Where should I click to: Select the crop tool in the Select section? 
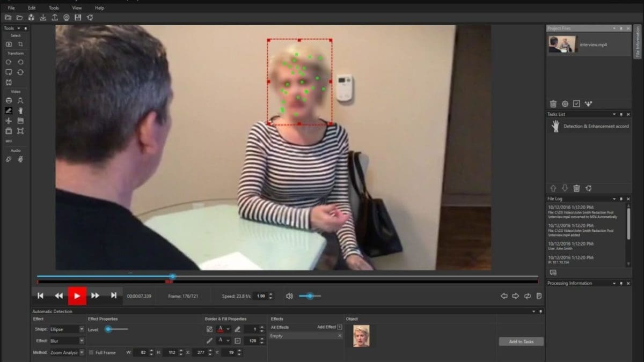coord(20,44)
